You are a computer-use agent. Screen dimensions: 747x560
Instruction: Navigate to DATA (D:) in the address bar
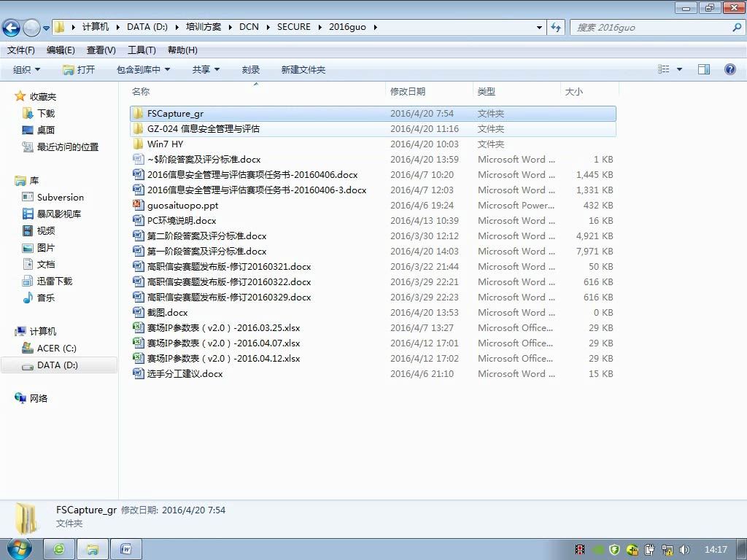[147, 27]
